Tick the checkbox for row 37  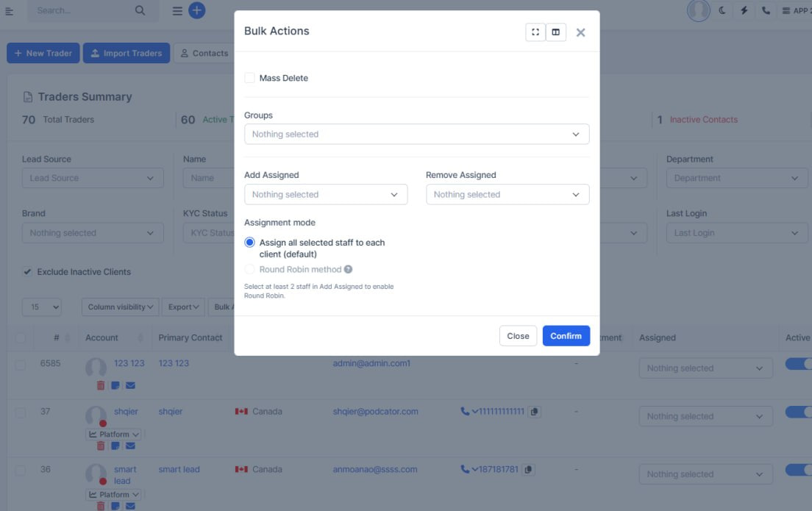20,412
